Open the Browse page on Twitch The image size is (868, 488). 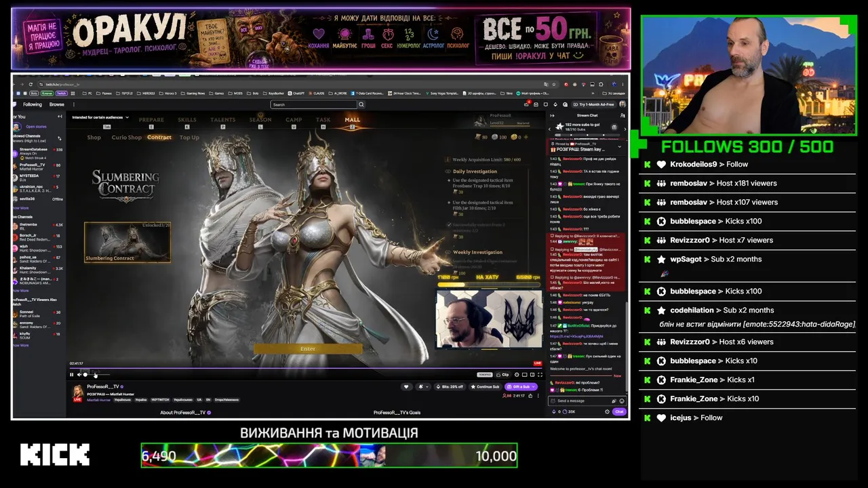(57, 104)
